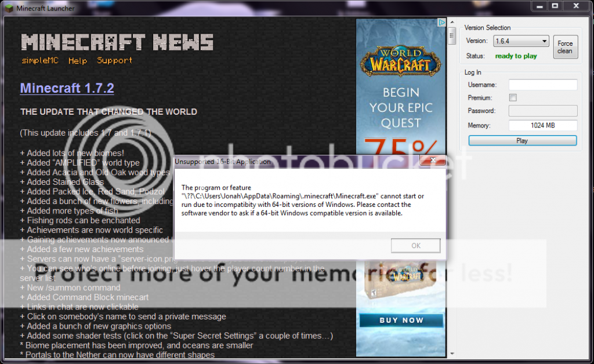Click inside the Username input field
This screenshot has height=364, width=594.
(542, 84)
